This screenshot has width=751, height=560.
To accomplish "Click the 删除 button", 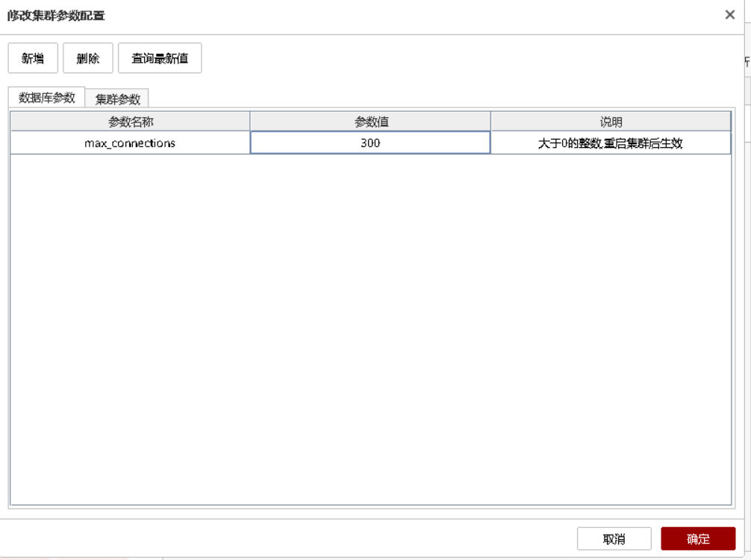I will pyautogui.click(x=88, y=58).
